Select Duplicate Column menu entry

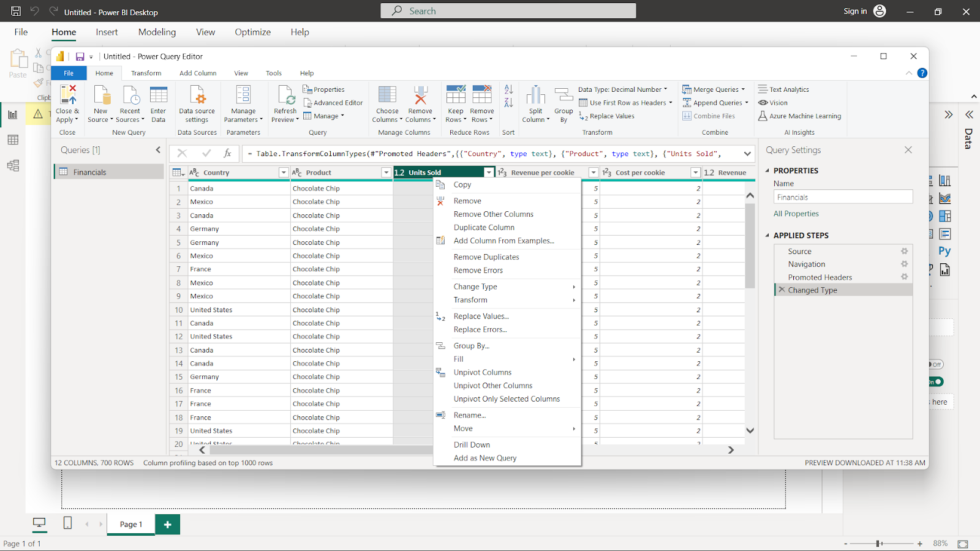coord(484,227)
